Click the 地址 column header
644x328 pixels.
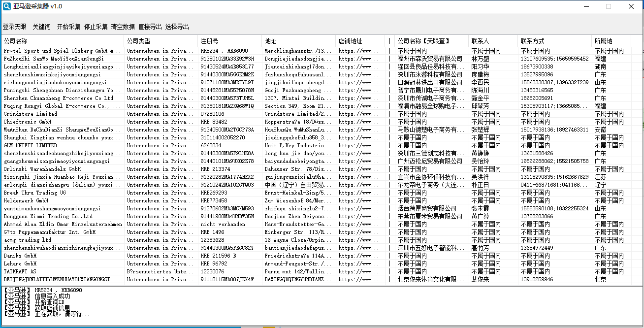point(299,41)
